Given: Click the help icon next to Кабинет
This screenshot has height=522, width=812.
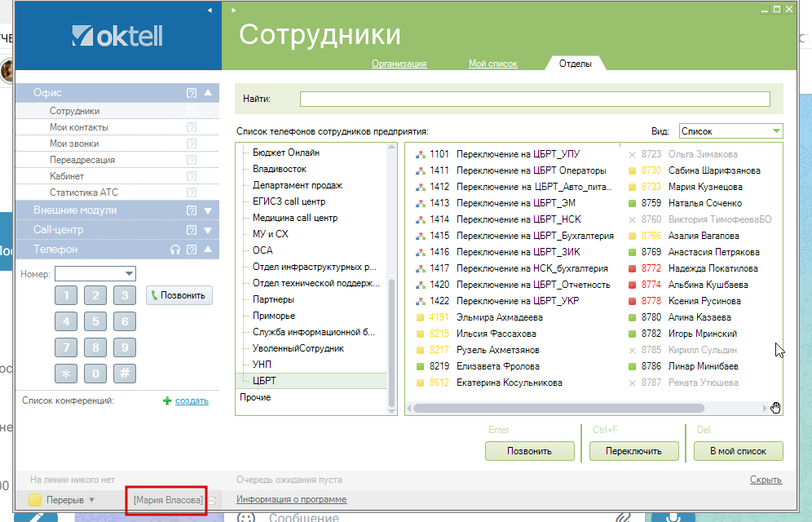Looking at the screenshot, I should coord(192,176).
